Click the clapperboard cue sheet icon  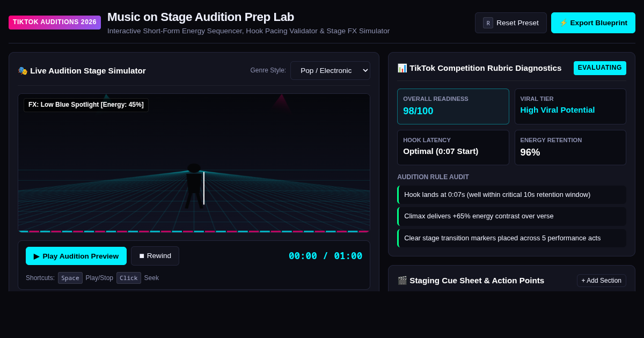pyautogui.click(x=402, y=281)
